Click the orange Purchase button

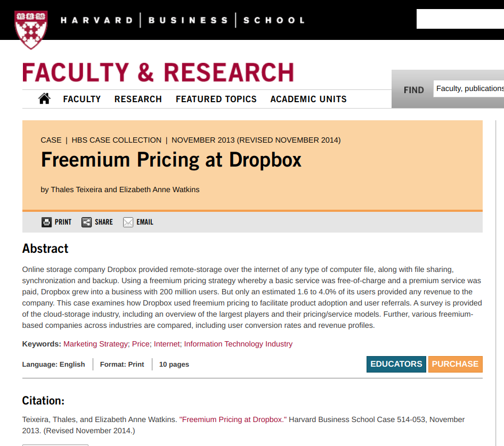tap(455, 364)
